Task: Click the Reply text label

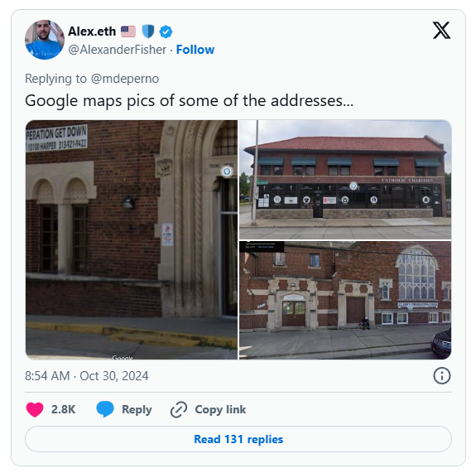Action: point(137,409)
